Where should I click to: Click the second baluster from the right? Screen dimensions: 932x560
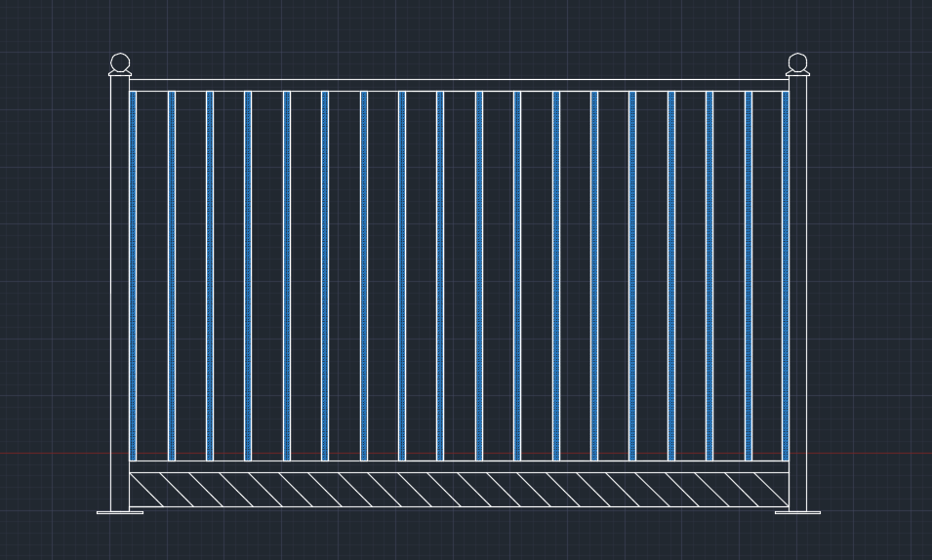coord(748,273)
